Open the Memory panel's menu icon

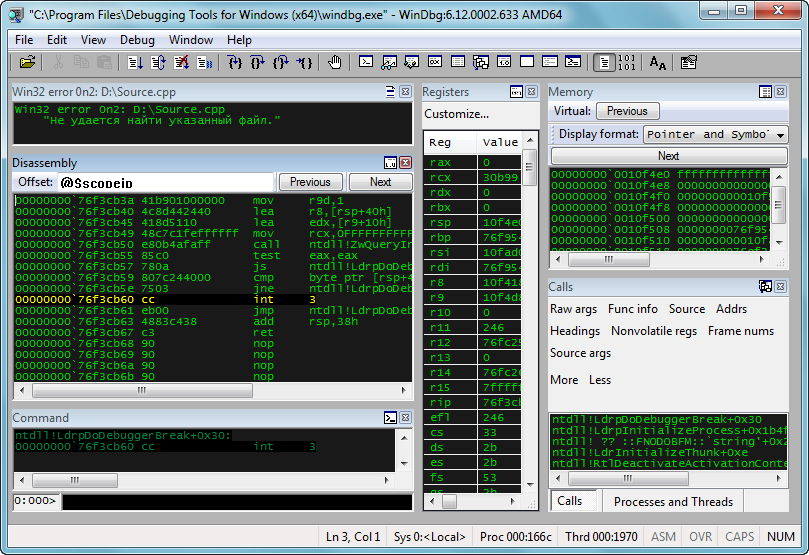766,92
